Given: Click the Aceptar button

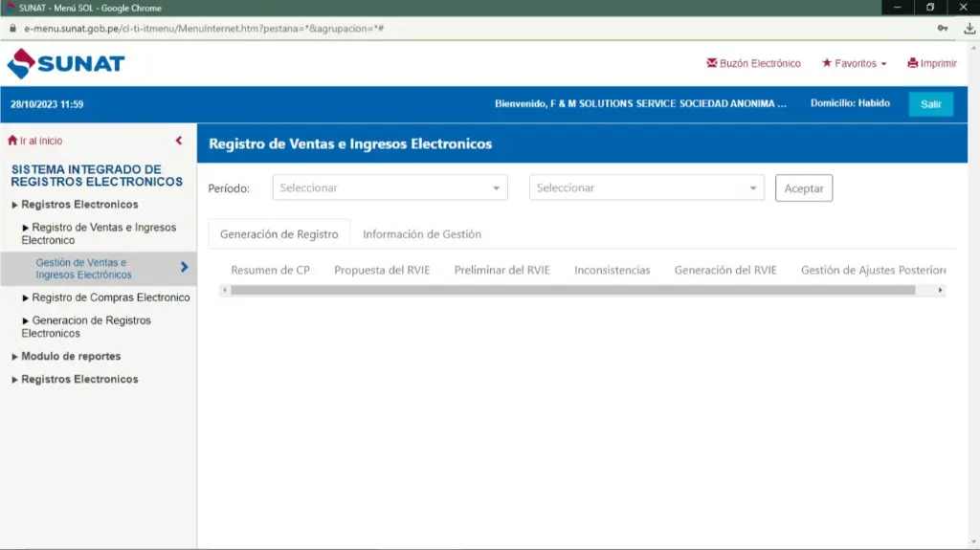Looking at the screenshot, I should coord(803,188).
